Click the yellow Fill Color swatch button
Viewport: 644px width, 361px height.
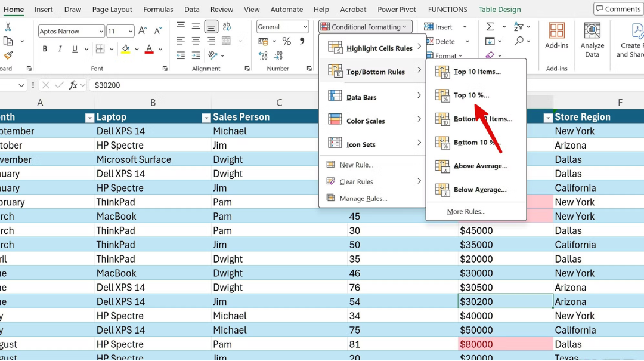pos(126,49)
